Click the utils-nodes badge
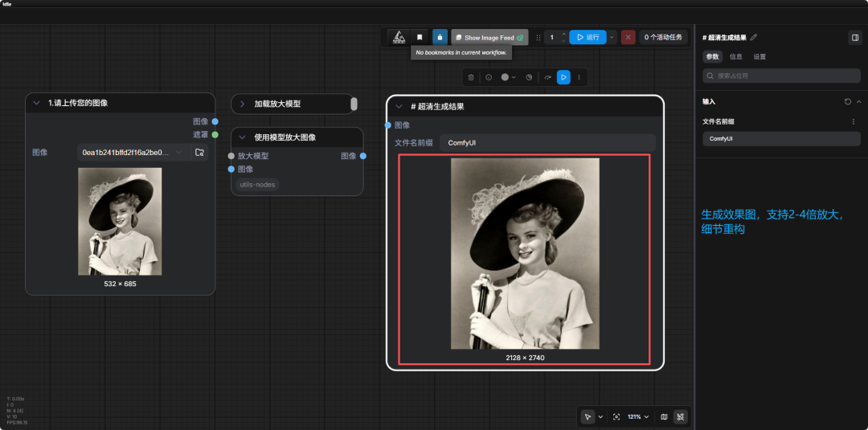This screenshot has height=430, width=868. pos(257,184)
